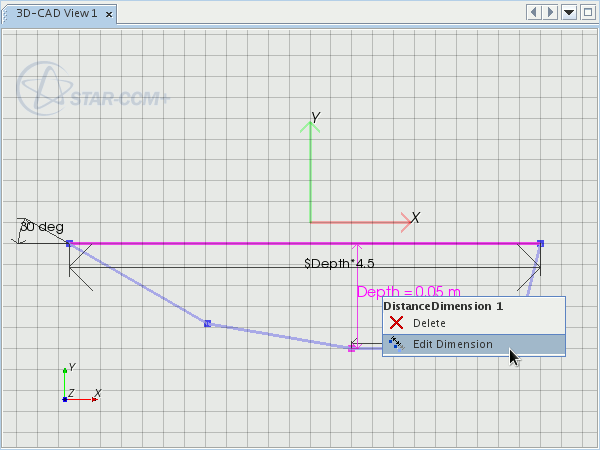Choose Delete from the context menu
Image resolution: width=600 pixels, height=450 pixels.
pyautogui.click(x=474, y=323)
